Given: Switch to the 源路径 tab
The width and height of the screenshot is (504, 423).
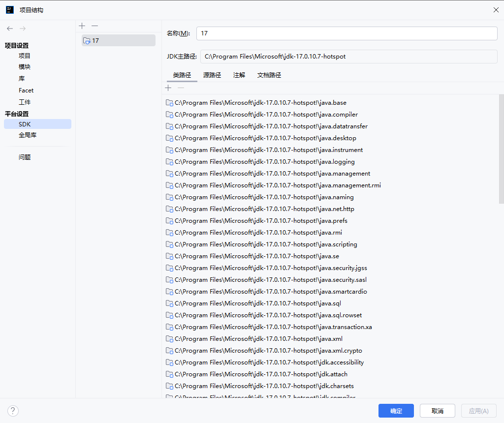Looking at the screenshot, I should 212,75.
